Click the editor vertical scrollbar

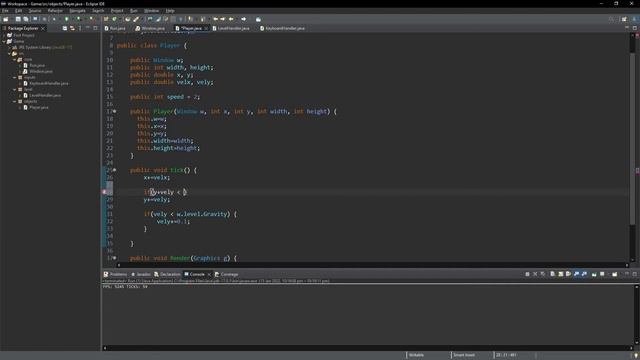(x=632, y=139)
